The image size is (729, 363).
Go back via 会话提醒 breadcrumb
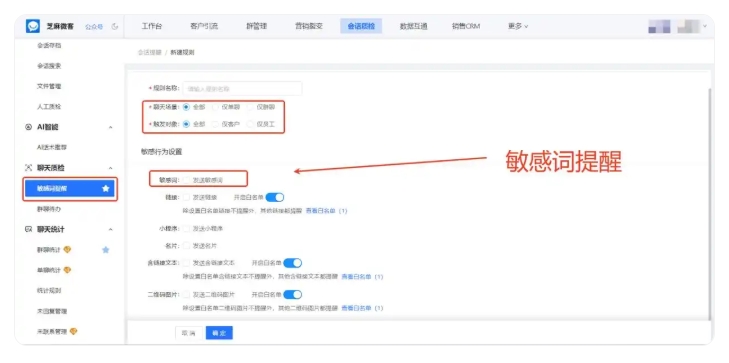[150, 53]
